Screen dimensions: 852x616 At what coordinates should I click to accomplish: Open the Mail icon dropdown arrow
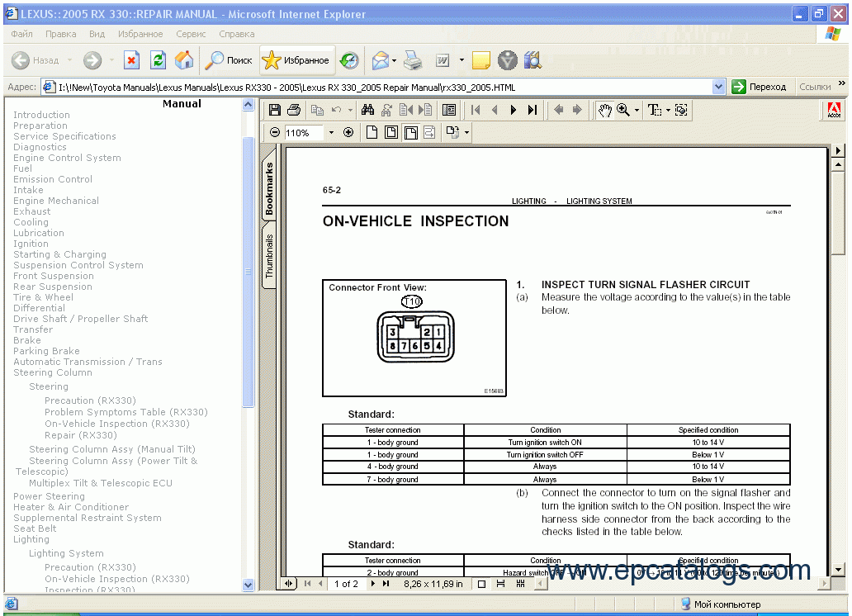[x=394, y=59]
